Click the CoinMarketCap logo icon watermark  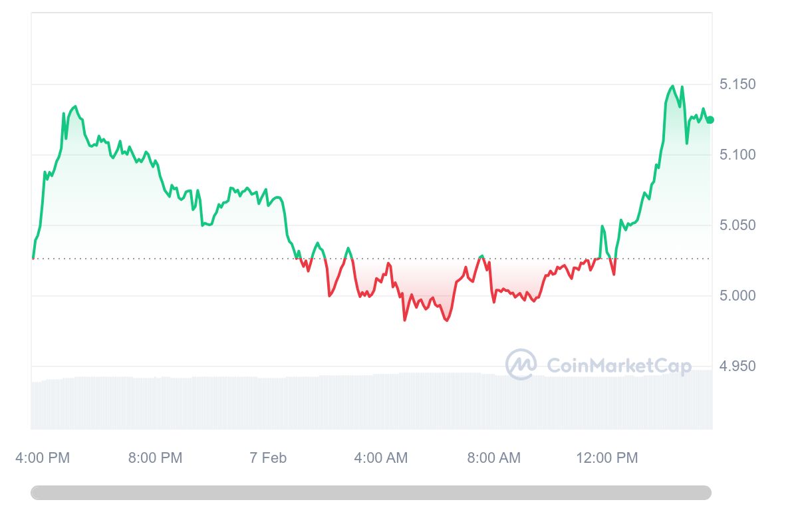click(x=521, y=364)
